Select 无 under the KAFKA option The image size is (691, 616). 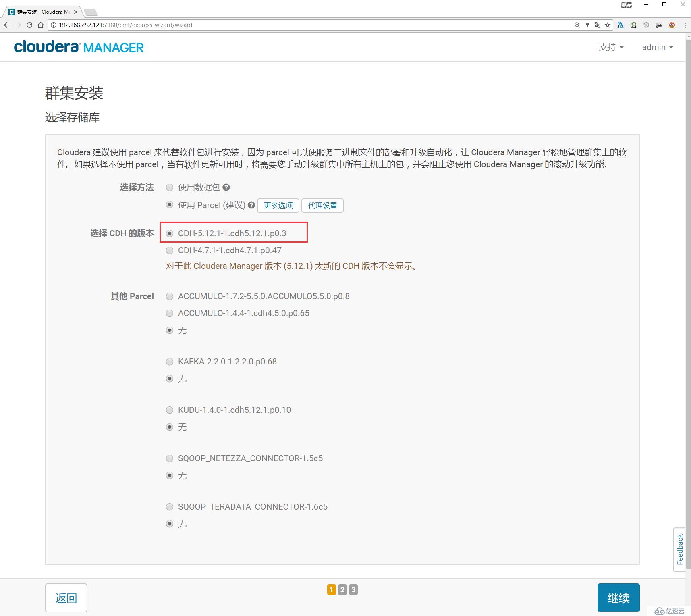170,379
